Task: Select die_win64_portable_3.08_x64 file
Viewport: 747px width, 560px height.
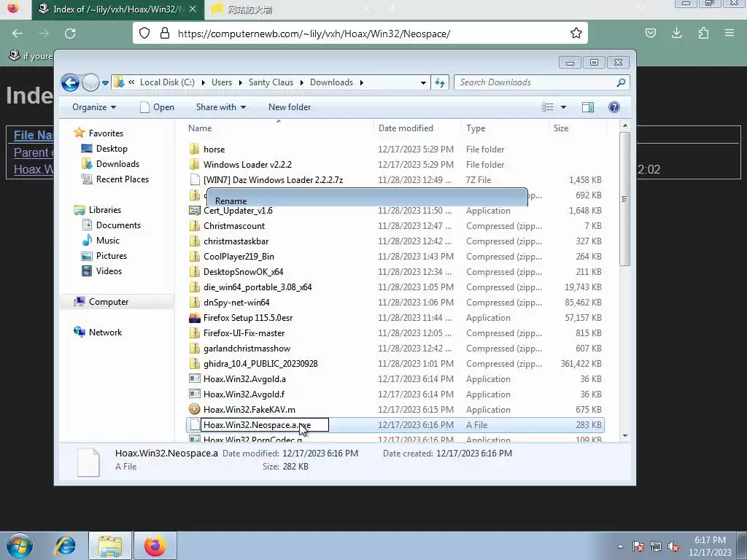Action: (258, 287)
